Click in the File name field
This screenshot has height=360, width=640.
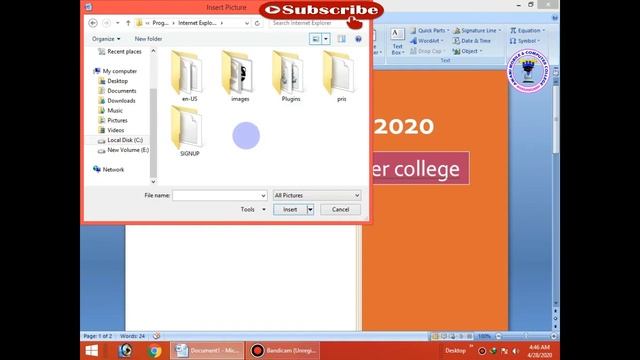(216, 196)
